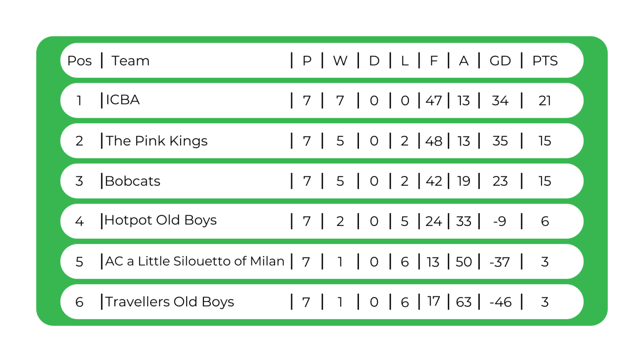This screenshot has height=362, width=644.
Task: Click the W column header
Action: [x=340, y=61]
